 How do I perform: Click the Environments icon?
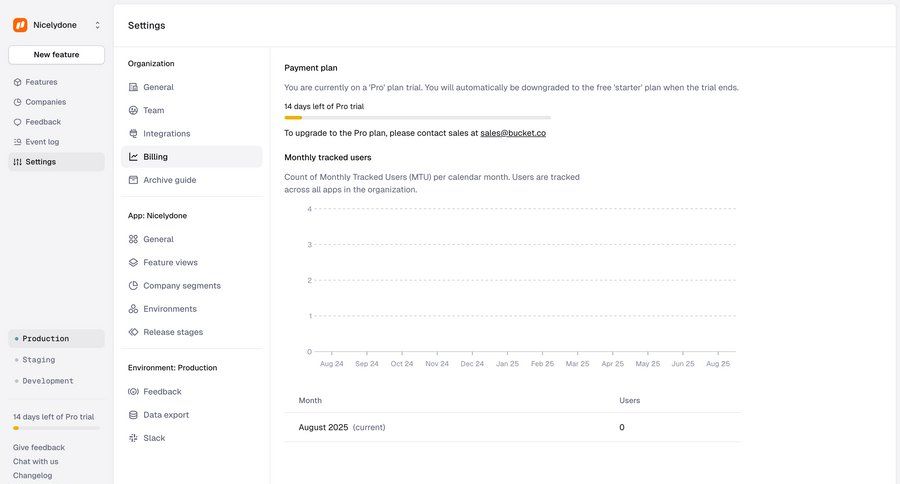pyautogui.click(x=133, y=309)
